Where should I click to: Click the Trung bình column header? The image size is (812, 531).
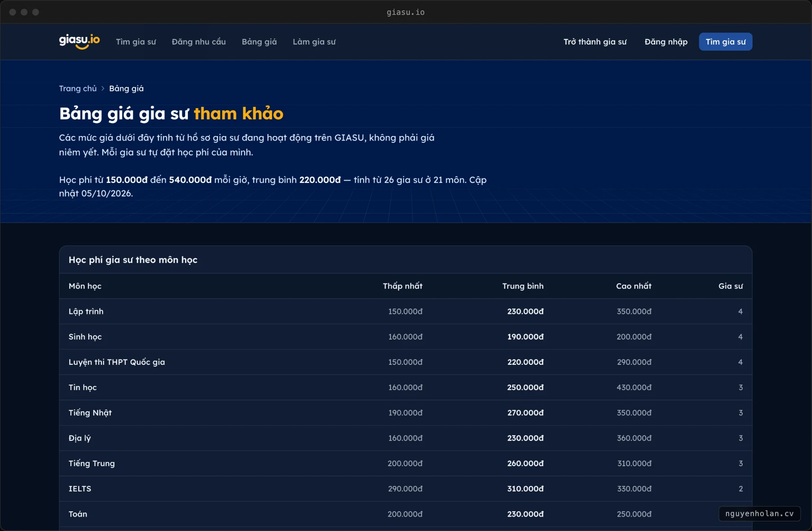point(523,286)
